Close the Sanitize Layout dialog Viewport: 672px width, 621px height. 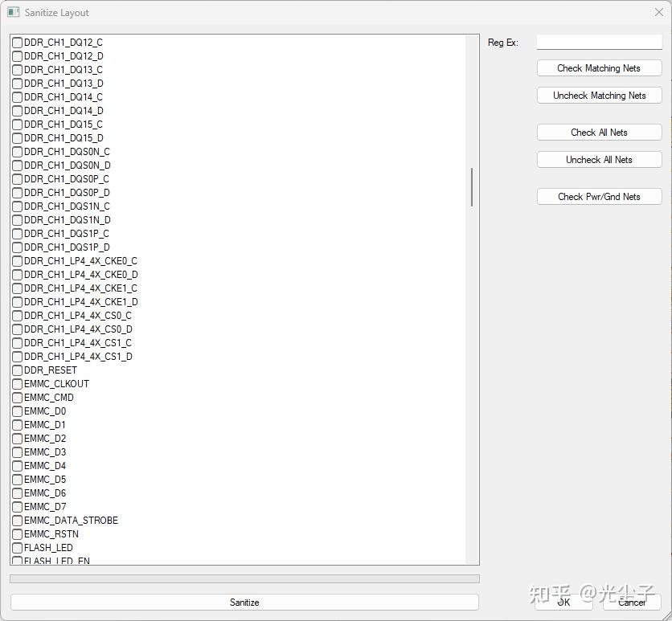coord(658,12)
